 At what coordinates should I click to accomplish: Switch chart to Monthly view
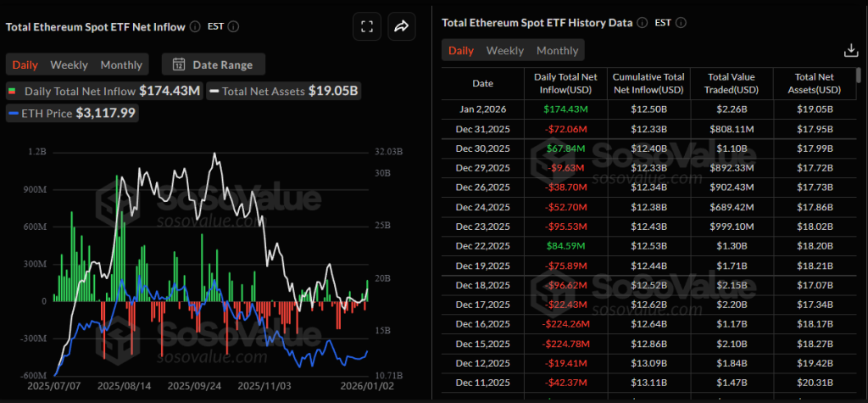(121, 64)
